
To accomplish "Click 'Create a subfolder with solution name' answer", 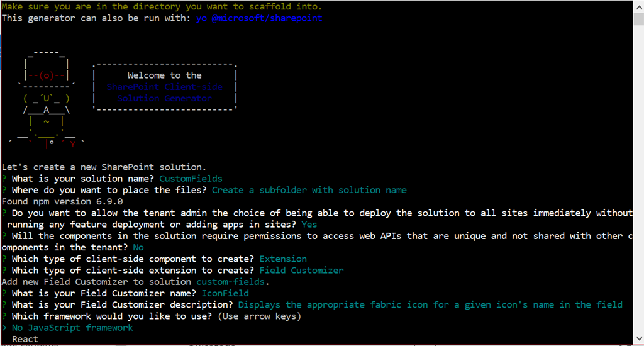I will point(309,190).
